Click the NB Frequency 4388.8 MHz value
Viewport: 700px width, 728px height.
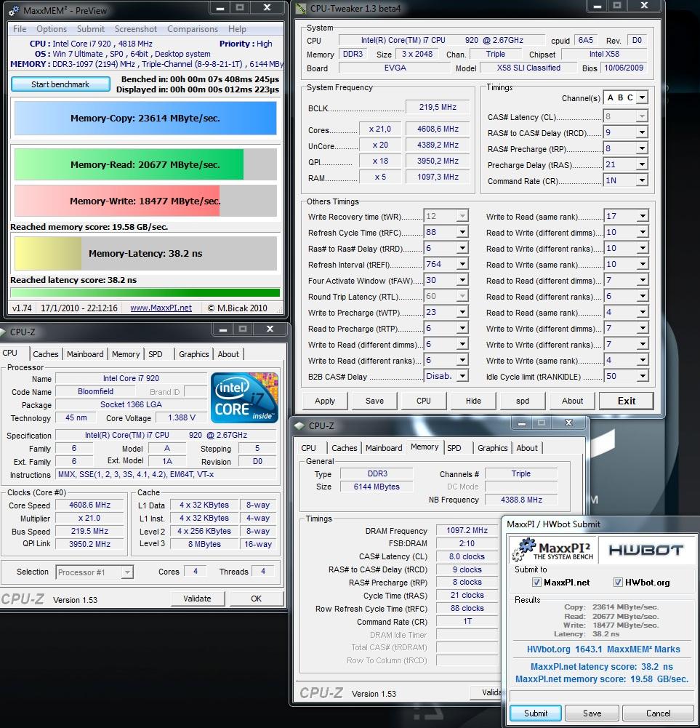(521, 500)
